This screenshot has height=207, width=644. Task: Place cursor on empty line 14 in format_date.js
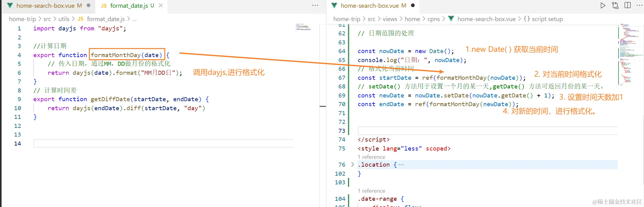163,143
